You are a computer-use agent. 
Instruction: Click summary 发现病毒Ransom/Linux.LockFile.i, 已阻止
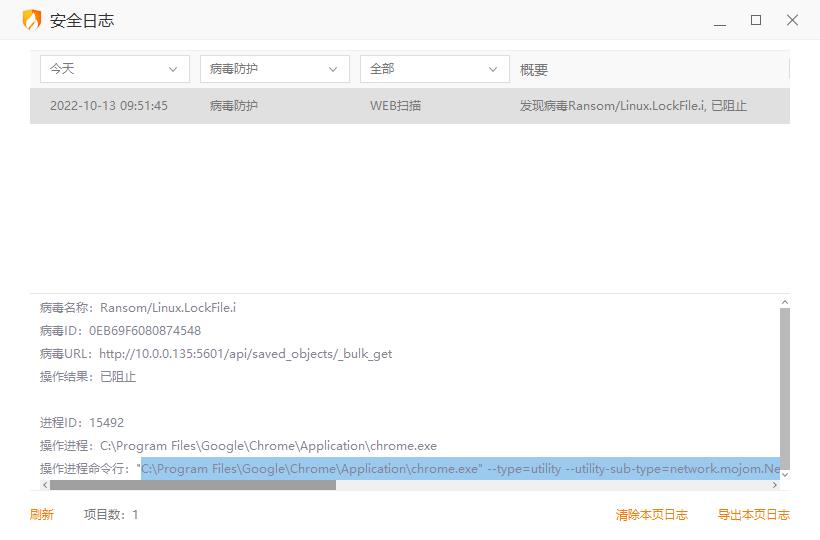633,106
